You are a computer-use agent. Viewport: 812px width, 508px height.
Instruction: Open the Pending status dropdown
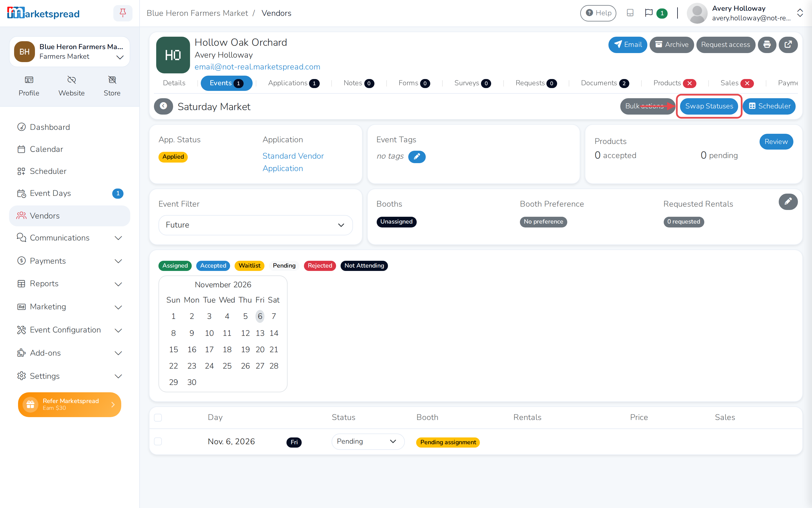tap(368, 441)
